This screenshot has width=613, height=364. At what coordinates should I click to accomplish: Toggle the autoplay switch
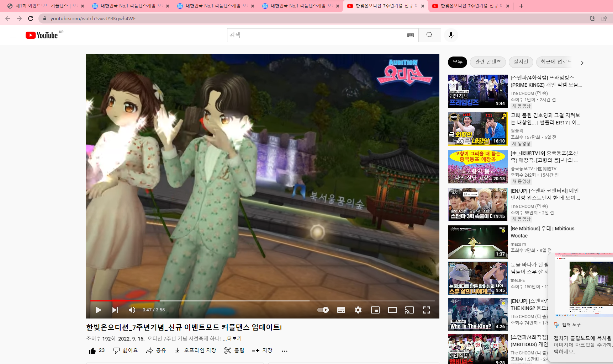323,310
